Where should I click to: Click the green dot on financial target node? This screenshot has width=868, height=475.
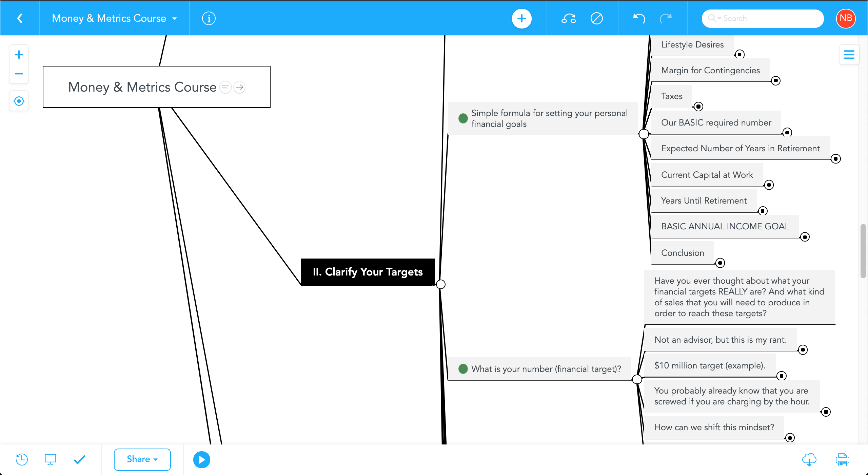click(463, 369)
